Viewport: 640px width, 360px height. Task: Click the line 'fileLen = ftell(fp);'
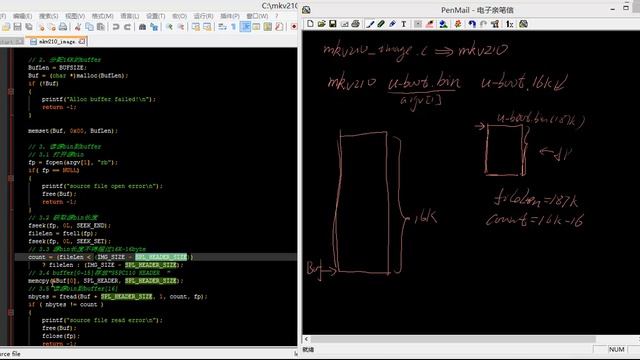62,233
